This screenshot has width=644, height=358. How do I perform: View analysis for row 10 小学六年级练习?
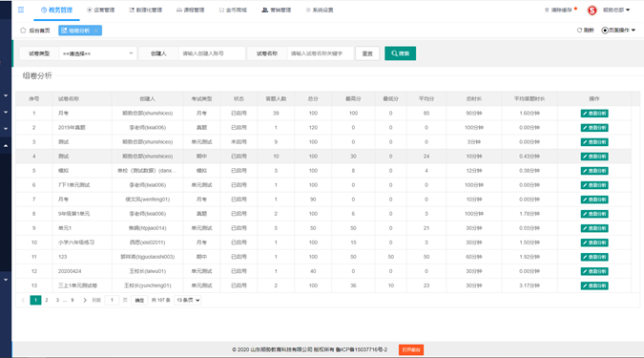coord(594,242)
